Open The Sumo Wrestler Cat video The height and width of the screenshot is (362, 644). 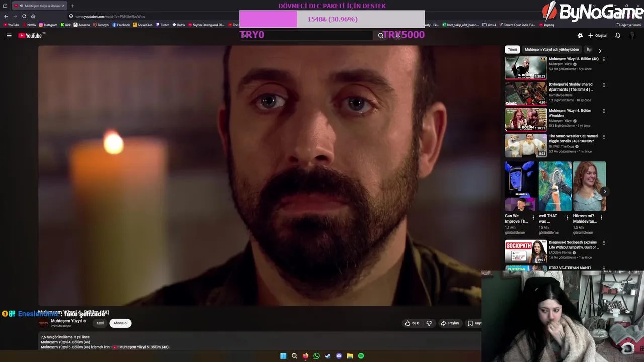526,145
